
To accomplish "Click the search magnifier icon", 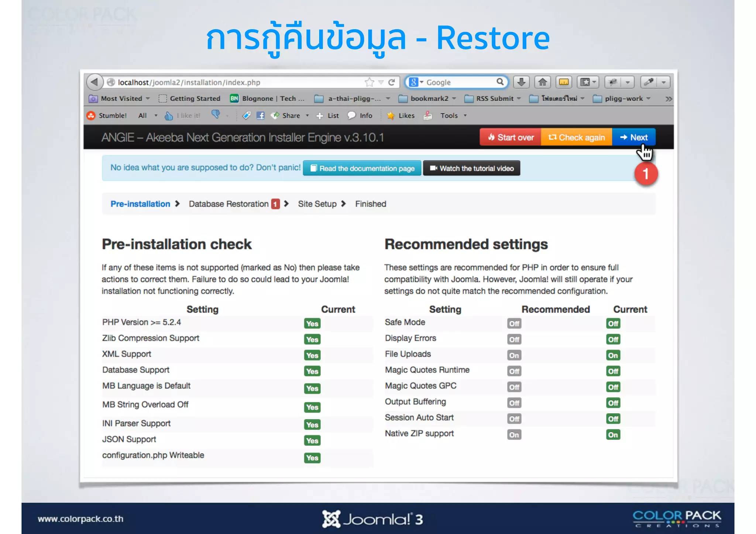I will click(x=500, y=82).
